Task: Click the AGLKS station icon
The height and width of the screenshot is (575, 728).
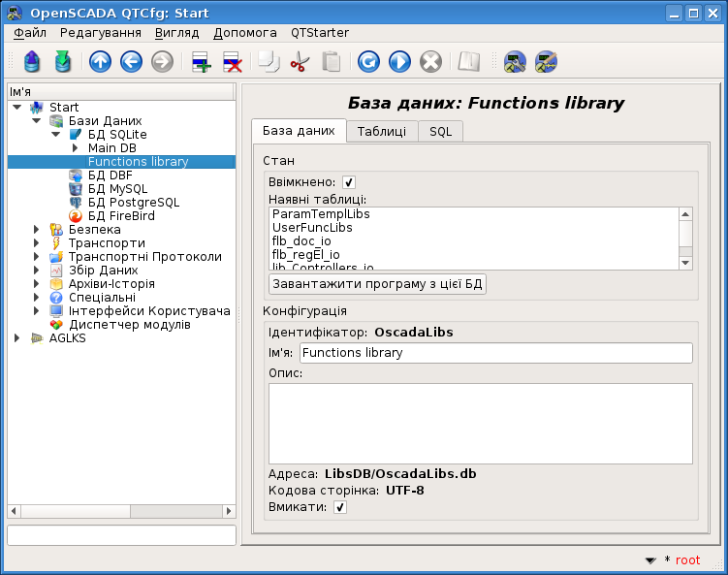Action: point(36,338)
